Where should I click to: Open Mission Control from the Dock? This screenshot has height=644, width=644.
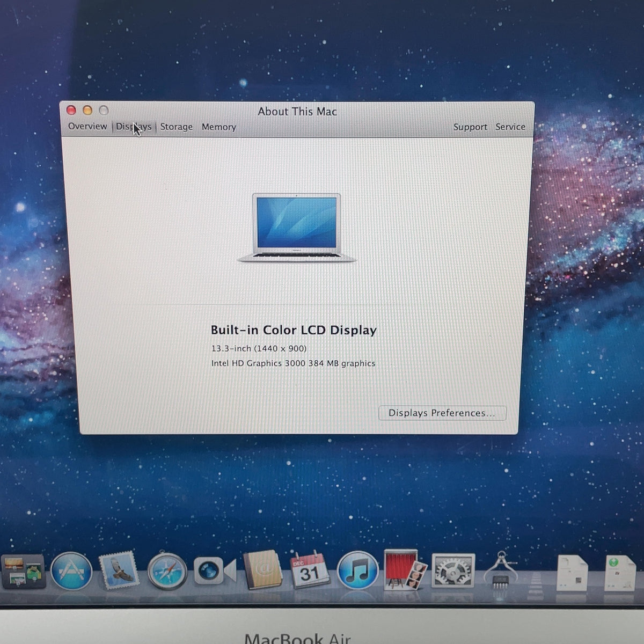click(24, 572)
